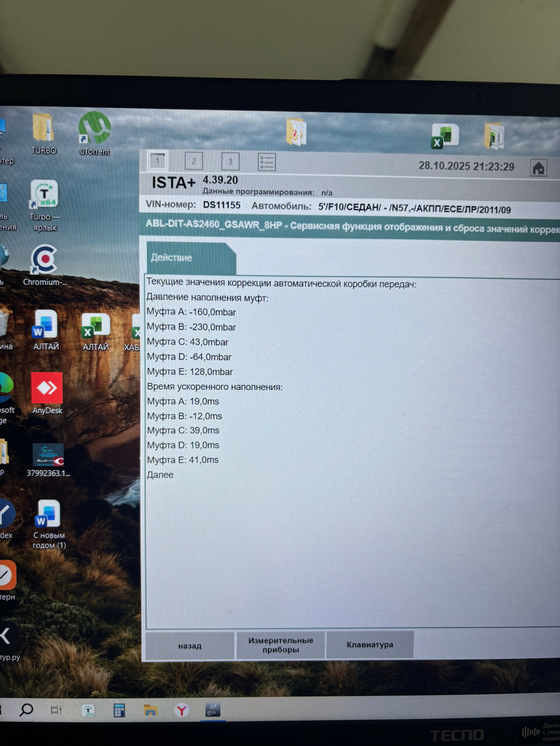Viewport: 560px width, 746px height.
Task: Open the АЛТАЙ Word document
Action: tap(46, 330)
